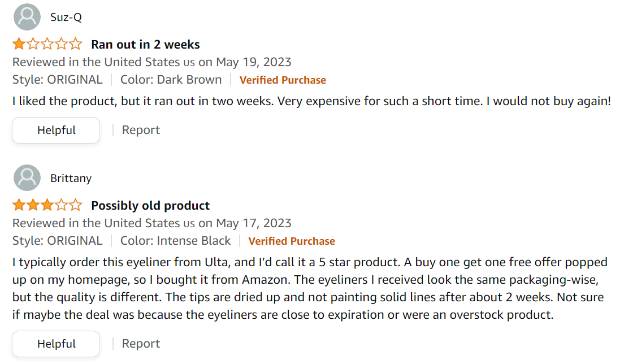620x364 pixels.
Task: Report Suz-Q's review
Action: (141, 130)
